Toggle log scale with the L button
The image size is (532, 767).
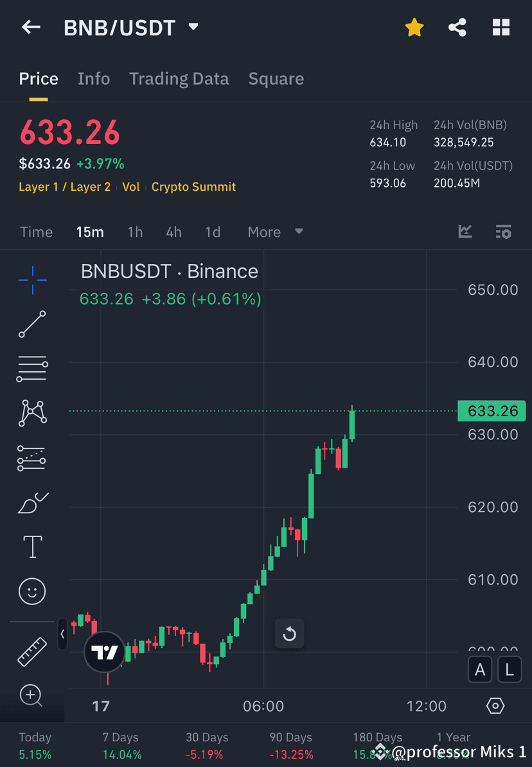[509, 669]
